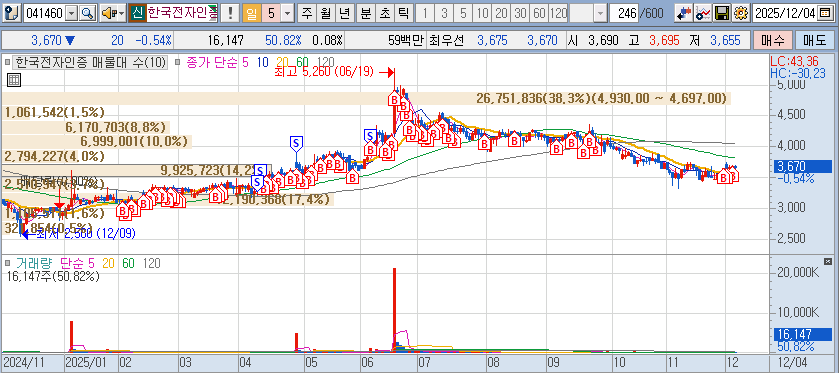Switch to 분 minute chart
839x373 pixels.
pos(365,13)
